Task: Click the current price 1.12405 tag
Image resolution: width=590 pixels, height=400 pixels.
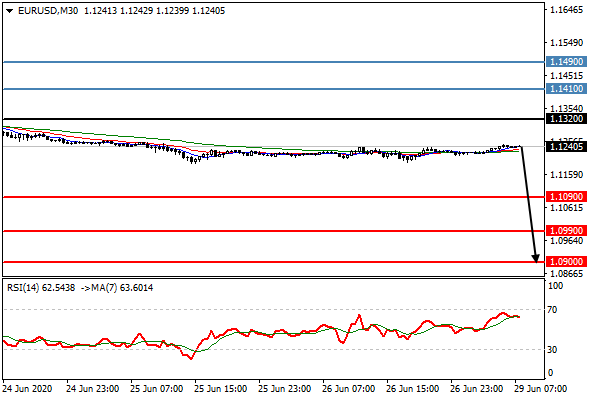Action: click(566, 147)
